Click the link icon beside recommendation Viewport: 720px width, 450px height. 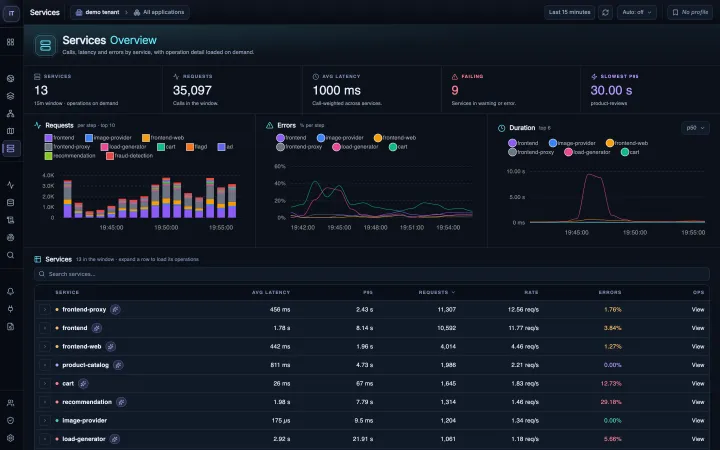click(x=121, y=402)
